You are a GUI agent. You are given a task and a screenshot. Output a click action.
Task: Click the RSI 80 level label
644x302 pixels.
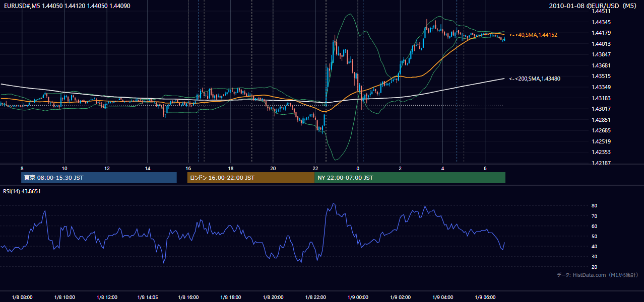[594, 206]
